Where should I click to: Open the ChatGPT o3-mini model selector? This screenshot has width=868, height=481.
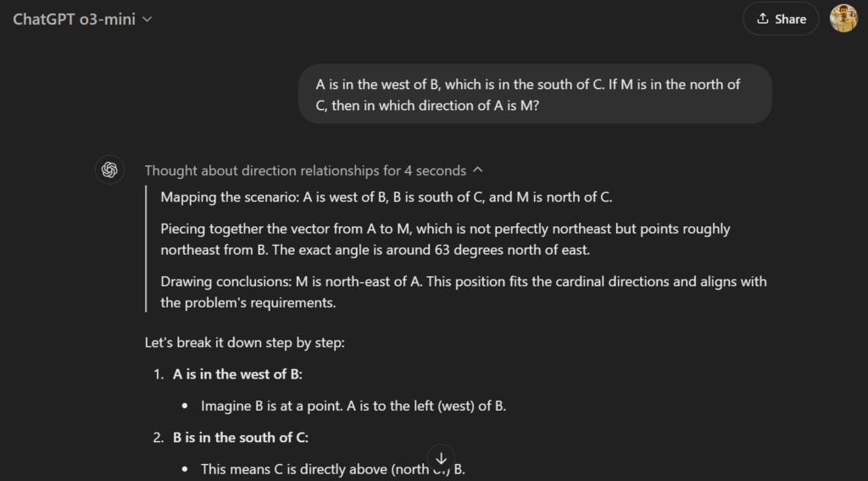(82, 19)
